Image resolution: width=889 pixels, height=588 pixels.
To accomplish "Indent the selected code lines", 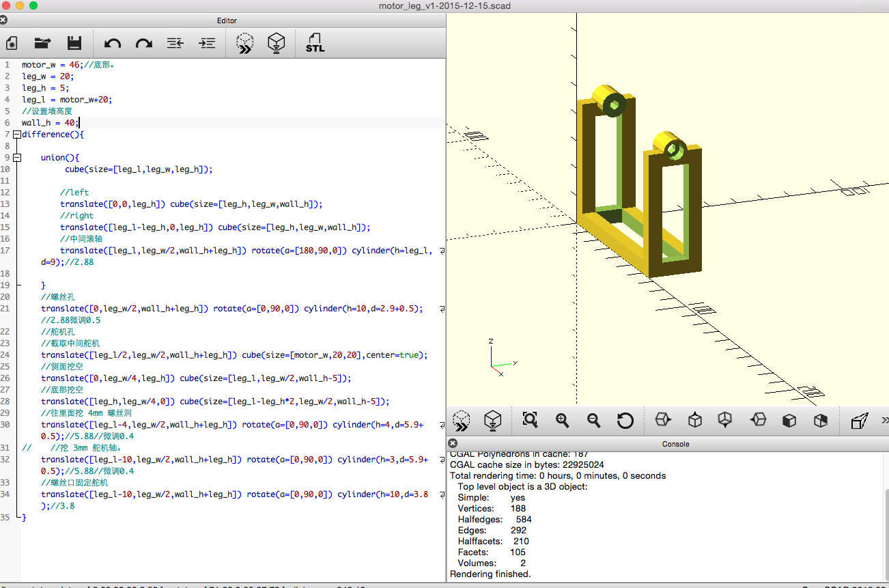I will point(207,43).
